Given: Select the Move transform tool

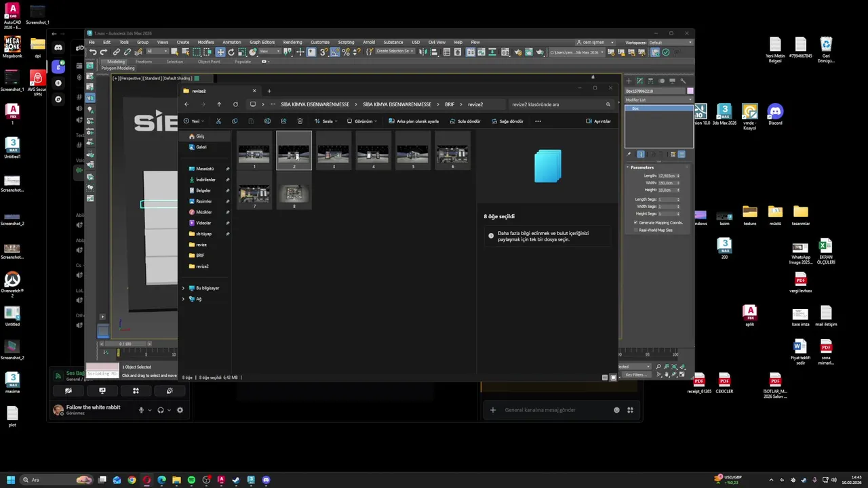Looking at the screenshot, I should (220, 52).
